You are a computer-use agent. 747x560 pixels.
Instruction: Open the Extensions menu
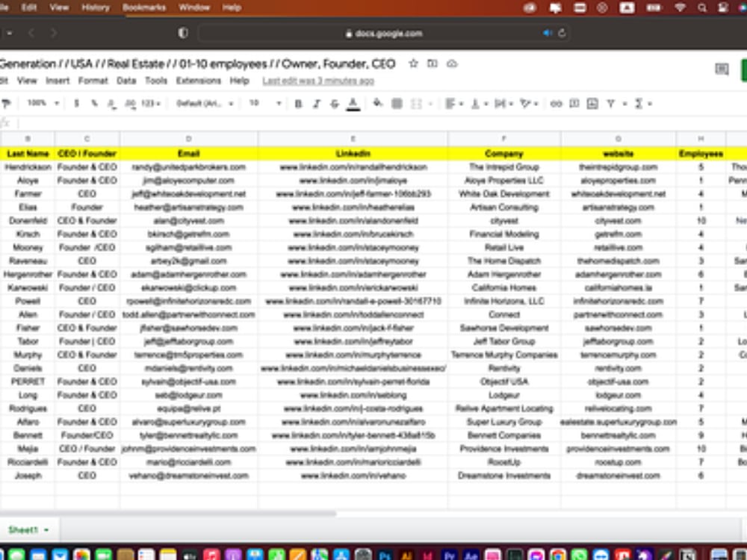198,81
